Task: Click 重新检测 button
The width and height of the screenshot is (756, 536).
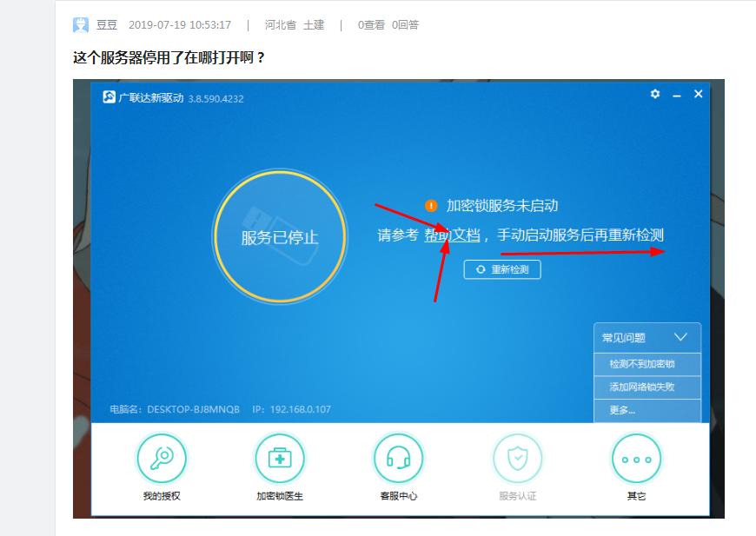Action: tap(502, 269)
